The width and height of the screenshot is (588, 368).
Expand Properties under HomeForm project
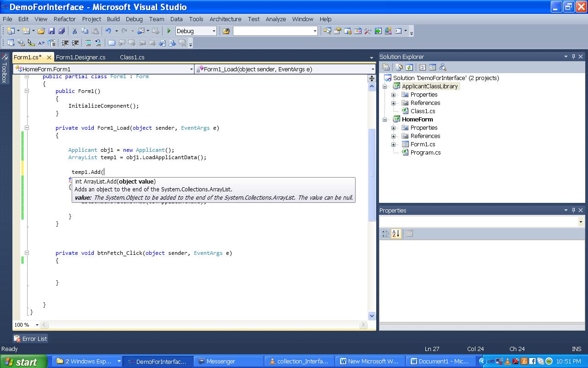pyautogui.click(x=394, y=128)
